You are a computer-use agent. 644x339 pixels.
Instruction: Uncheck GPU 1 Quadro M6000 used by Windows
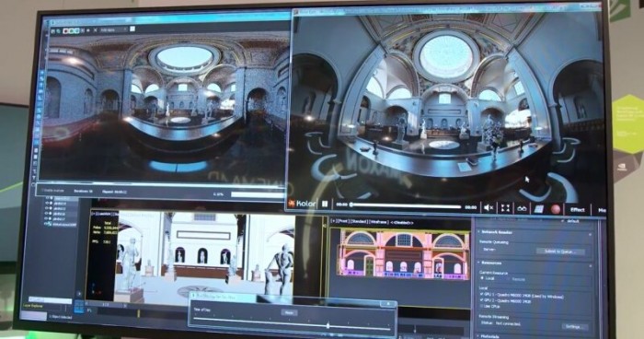click(481, 295)
